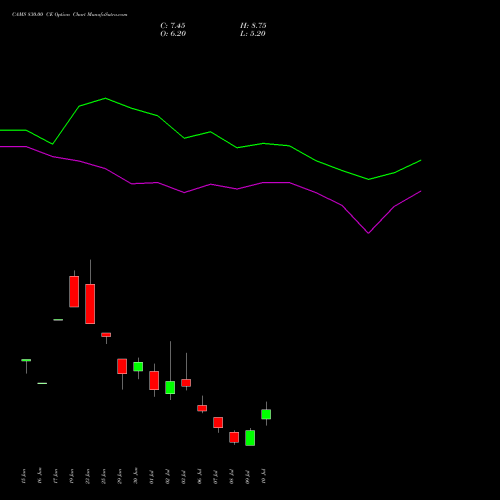500x500 pixels.
Task: Click the large red candle above '22 Jun'
Action: pyautogui.click(x=90, y=304)
